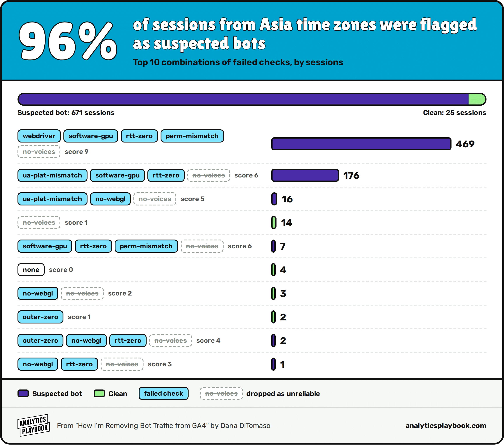Click the article title text by Dana DiTomaso
The height and width of the screenshot is (445, 504).
pyautogui.click(x=163, y=426)
